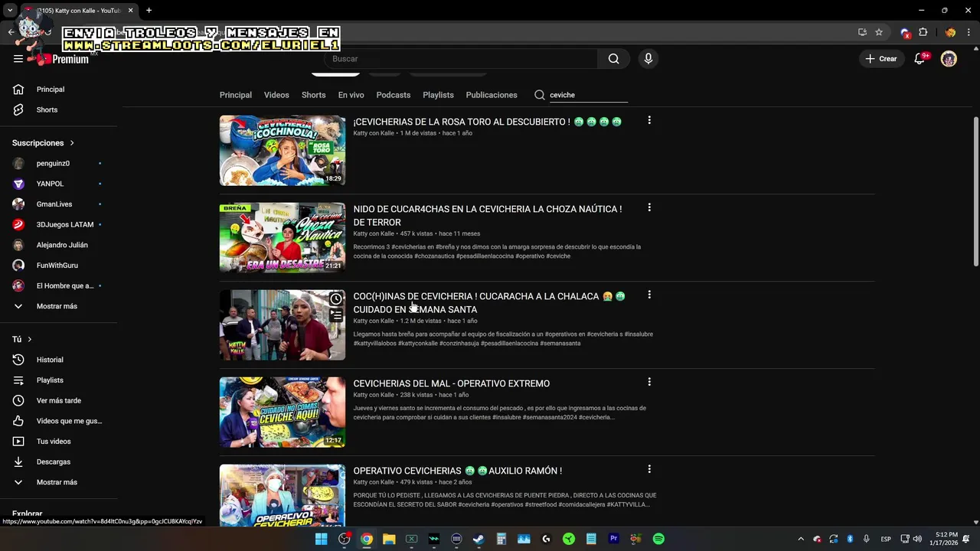Switch to Publicaciones tab
The image size is (980, 551).
click(492, 95)
